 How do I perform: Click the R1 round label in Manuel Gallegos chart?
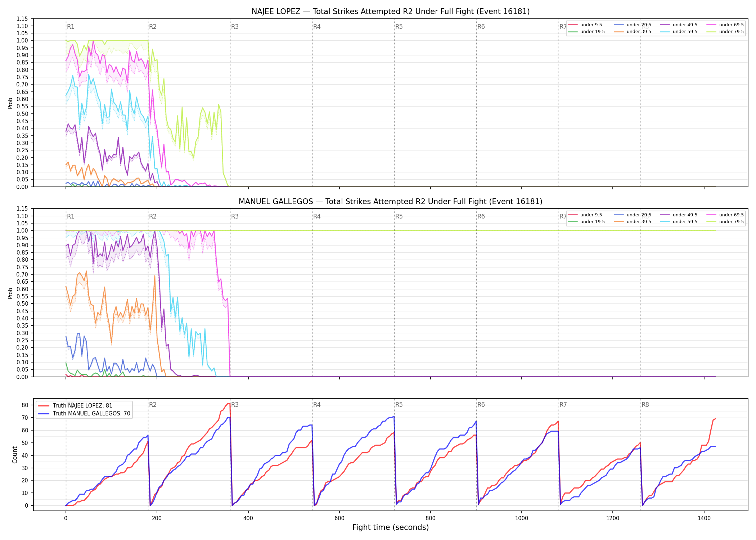pyautogui.click(x=71, y=216)
